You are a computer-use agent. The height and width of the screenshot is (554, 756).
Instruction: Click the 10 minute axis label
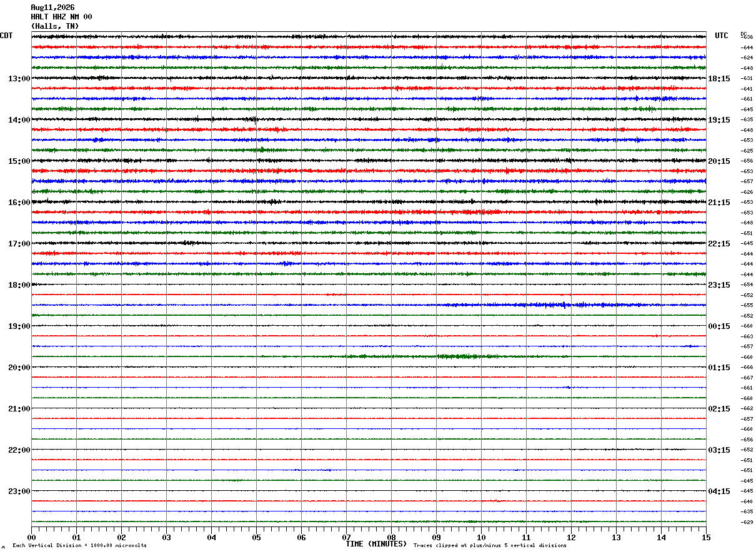481,537
